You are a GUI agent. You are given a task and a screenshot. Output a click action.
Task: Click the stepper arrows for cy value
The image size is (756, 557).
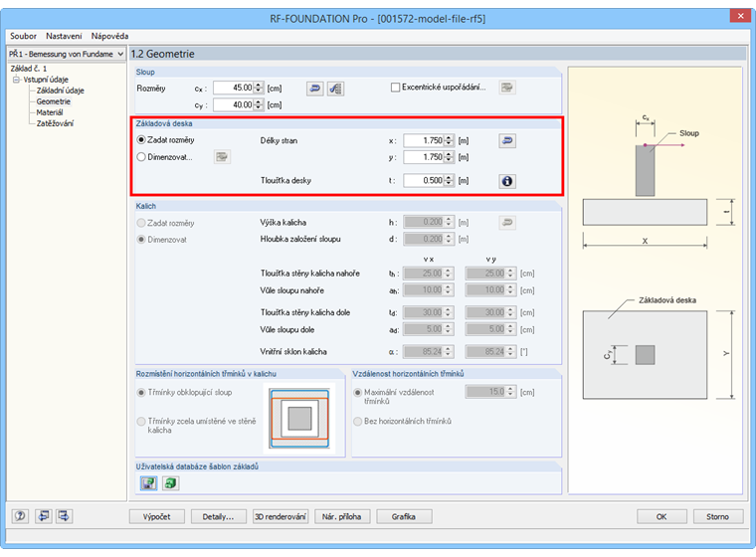[x=259, y=104]
